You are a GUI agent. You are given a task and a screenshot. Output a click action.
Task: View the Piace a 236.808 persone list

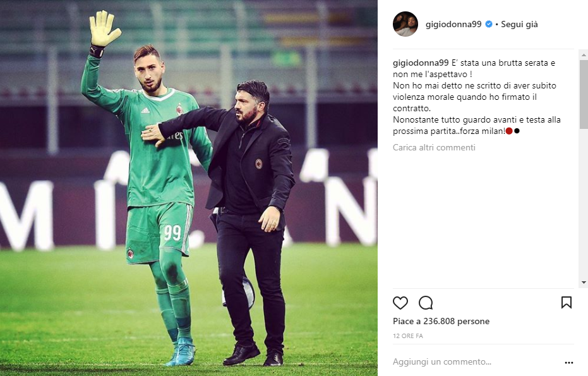tap(441, 321)
